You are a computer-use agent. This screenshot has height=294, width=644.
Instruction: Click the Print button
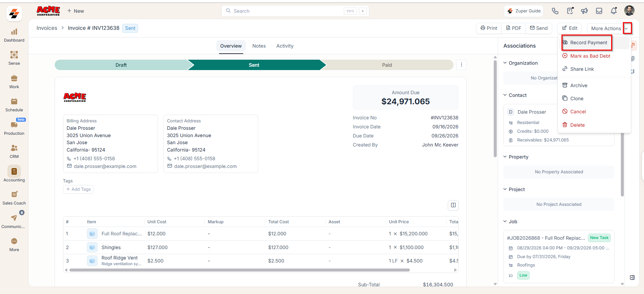click(489, 28)
